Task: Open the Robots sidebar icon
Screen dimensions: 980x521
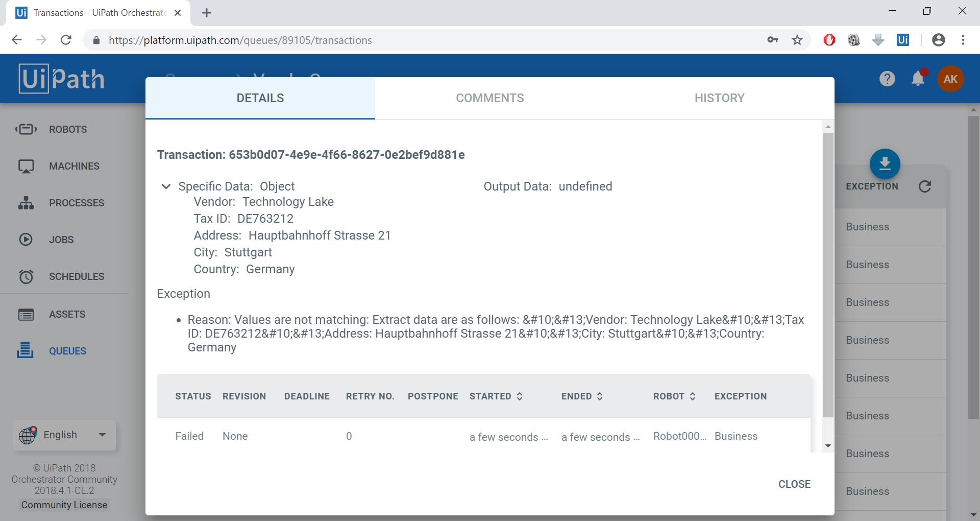Action: (26, 129)
